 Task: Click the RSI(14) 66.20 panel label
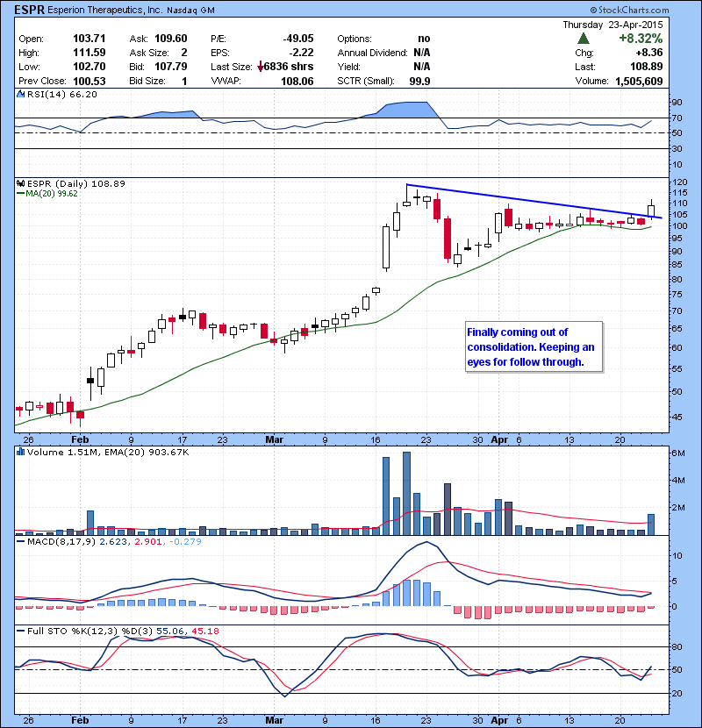62,94
